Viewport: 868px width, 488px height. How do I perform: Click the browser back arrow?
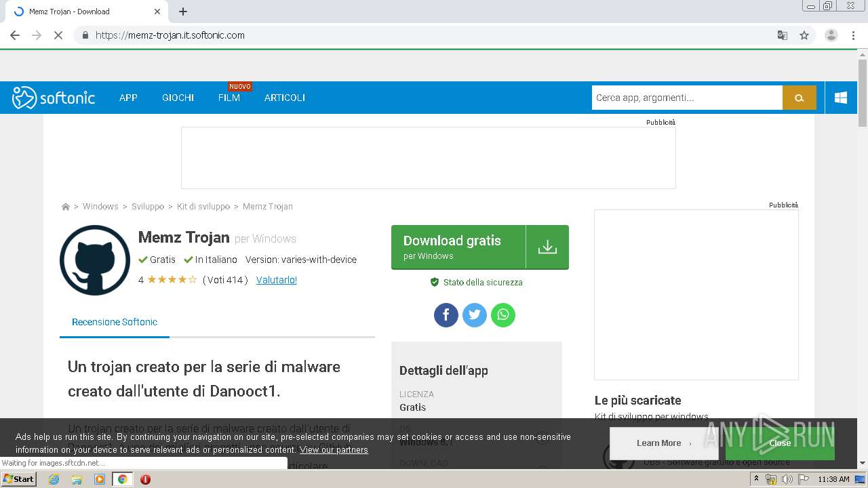pyautogui.click(x=15, y=35)
